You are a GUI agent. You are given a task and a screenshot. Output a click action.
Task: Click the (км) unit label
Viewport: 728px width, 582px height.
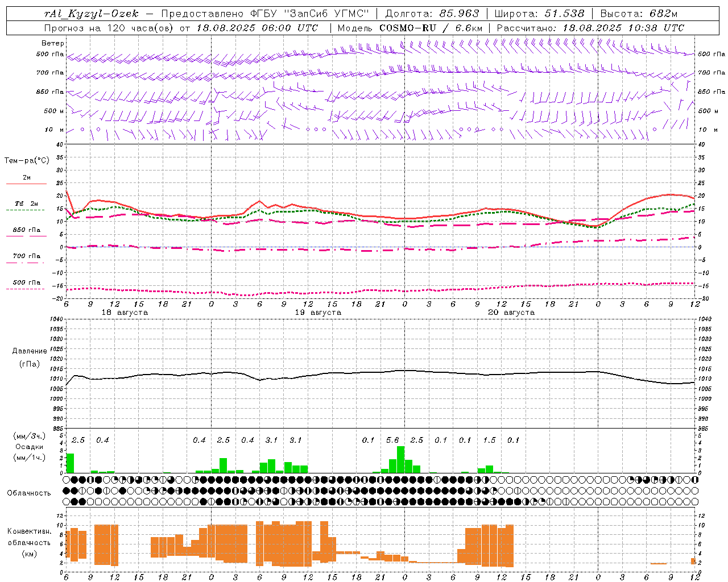30,554
